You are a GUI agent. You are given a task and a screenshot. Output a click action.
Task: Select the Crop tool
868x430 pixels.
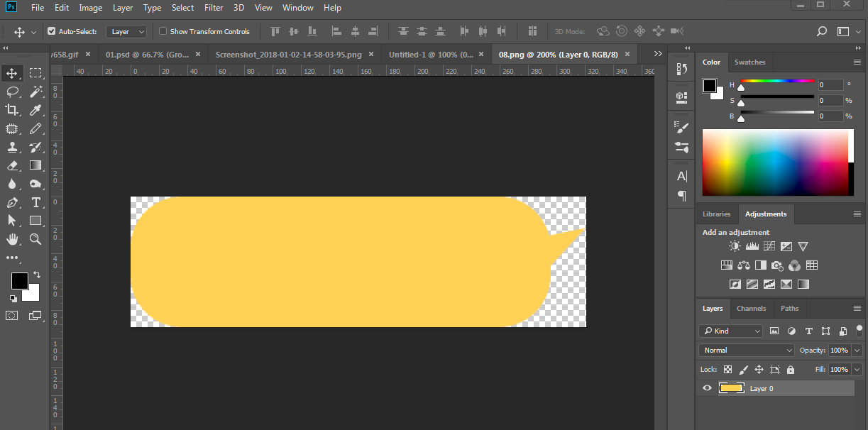[12, 110]
